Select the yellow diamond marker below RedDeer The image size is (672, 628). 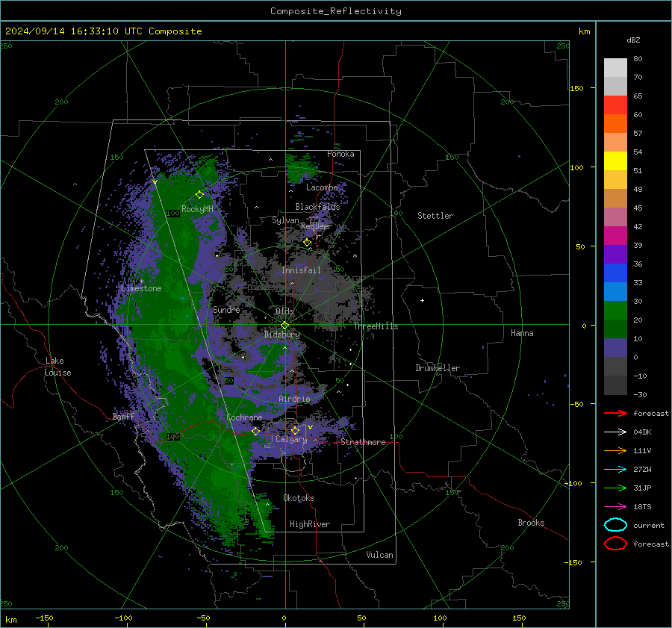pyautogui.click(x=308, y=243)
